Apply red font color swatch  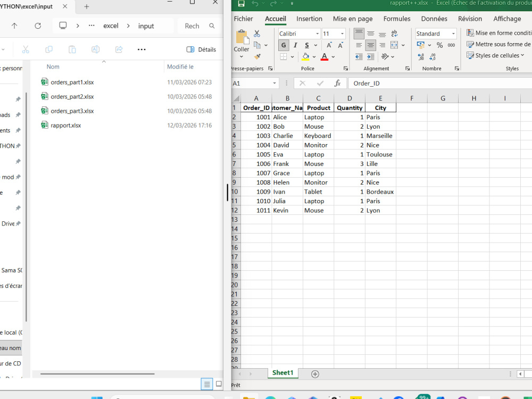(x=325, y=57)
